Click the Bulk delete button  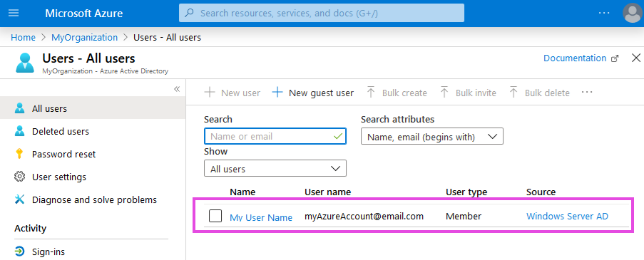click(x=539, y=93)
